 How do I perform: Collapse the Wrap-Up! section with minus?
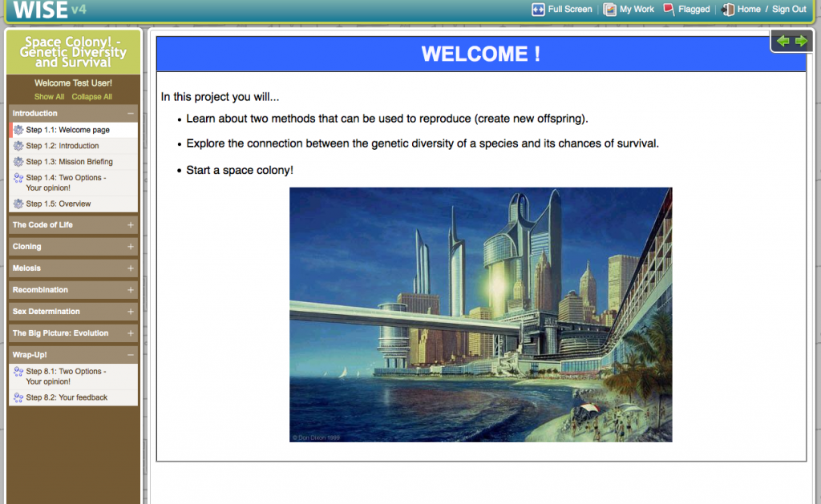[x=131, y=355]
